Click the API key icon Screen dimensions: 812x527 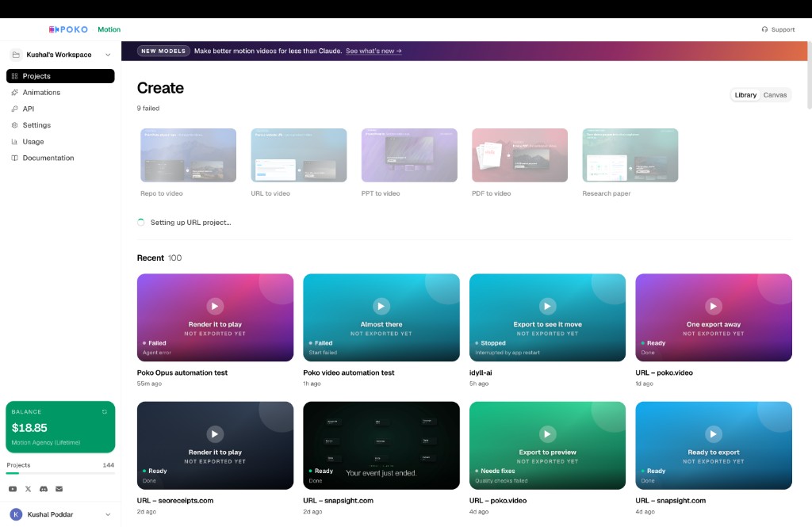[x=14, y=109]
